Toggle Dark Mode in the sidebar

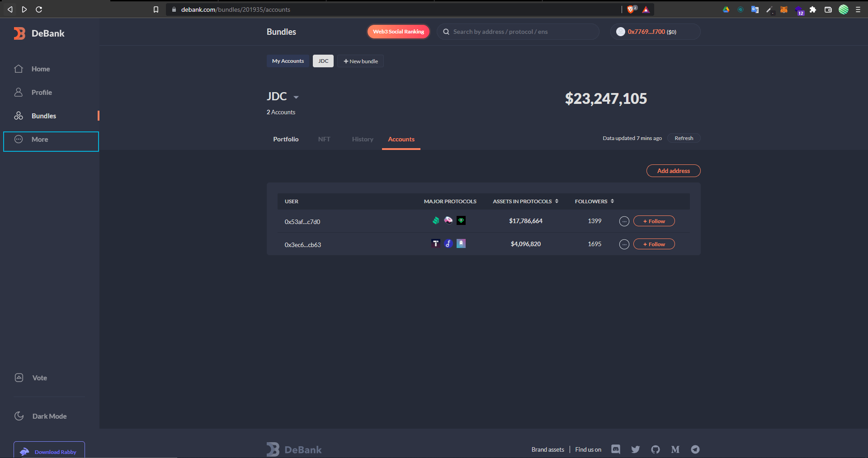click(49, 416)
